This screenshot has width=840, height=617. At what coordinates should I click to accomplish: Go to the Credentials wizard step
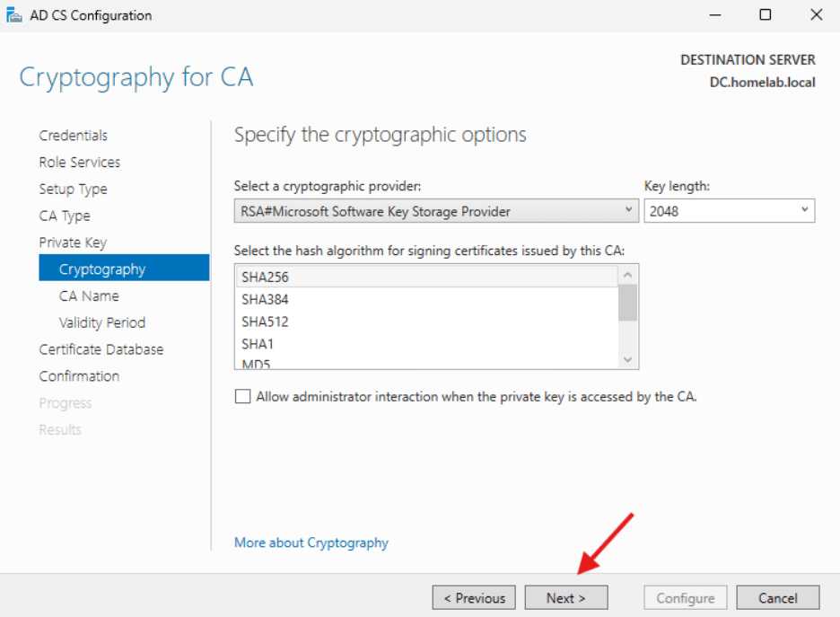click(x=73, y=135)
